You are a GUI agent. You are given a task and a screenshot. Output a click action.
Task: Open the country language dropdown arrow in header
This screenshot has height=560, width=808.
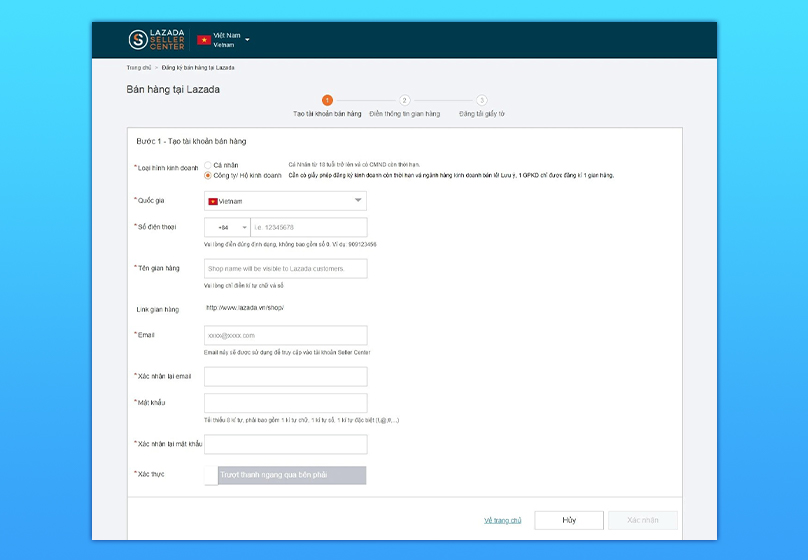pos(247,40)
